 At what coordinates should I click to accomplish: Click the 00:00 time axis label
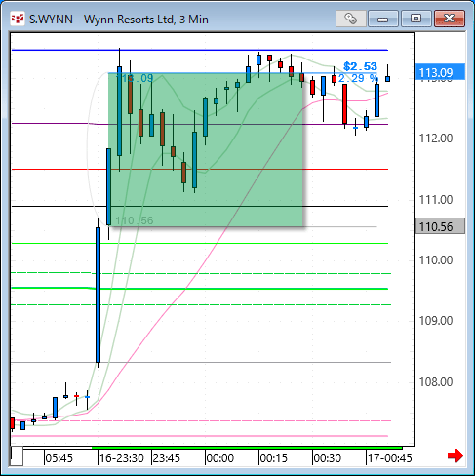[x=220, y=458]
